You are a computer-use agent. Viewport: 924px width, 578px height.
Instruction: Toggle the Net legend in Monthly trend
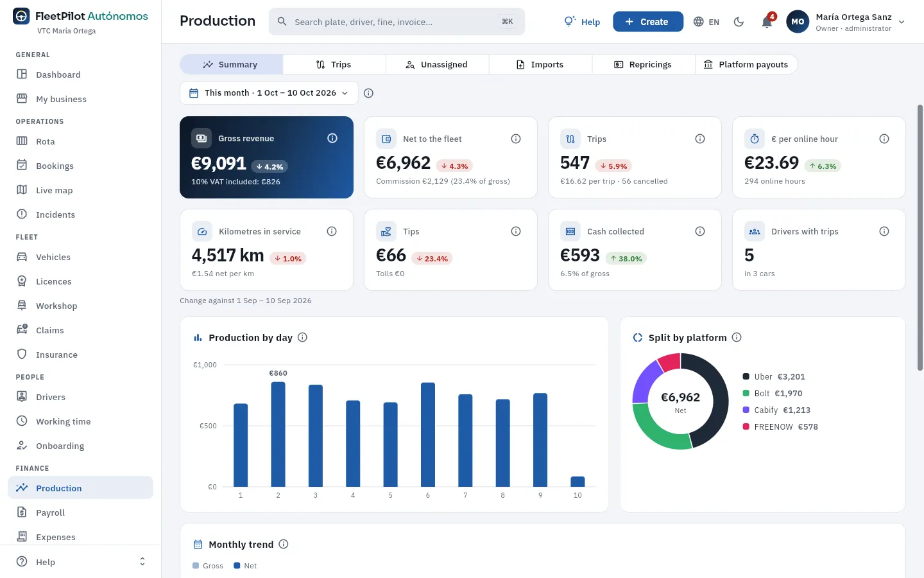coord(245,566)
